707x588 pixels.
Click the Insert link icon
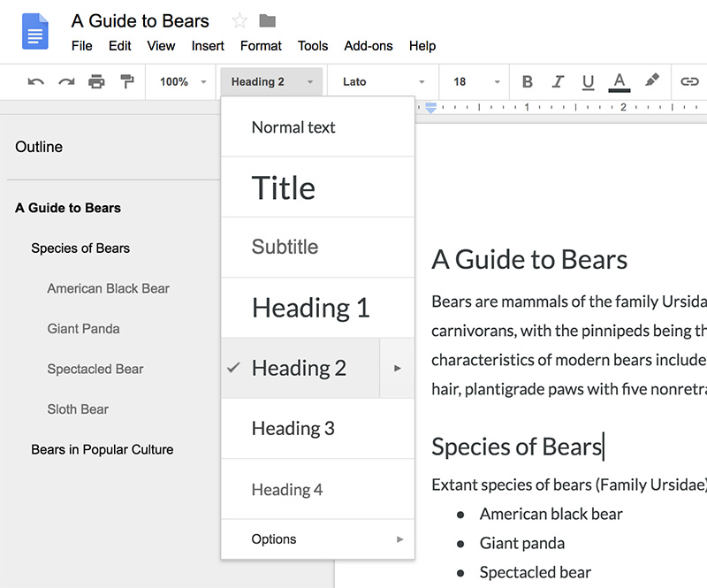pos(688,81)
